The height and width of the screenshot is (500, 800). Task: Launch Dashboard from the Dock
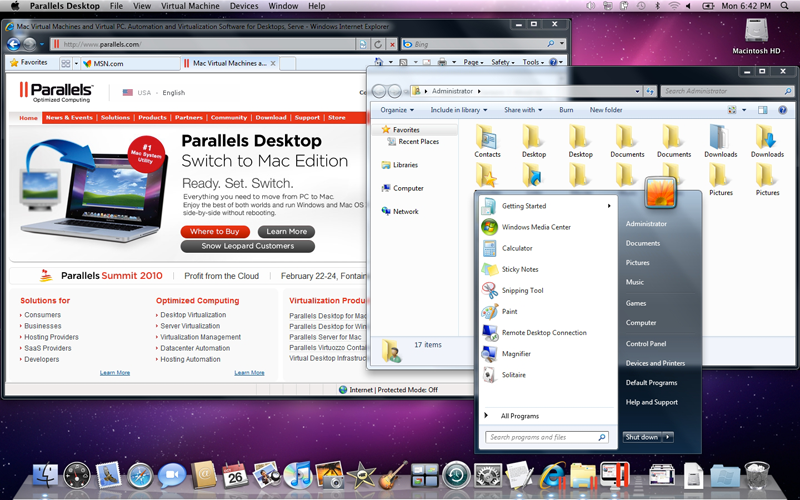pos(77,476)
